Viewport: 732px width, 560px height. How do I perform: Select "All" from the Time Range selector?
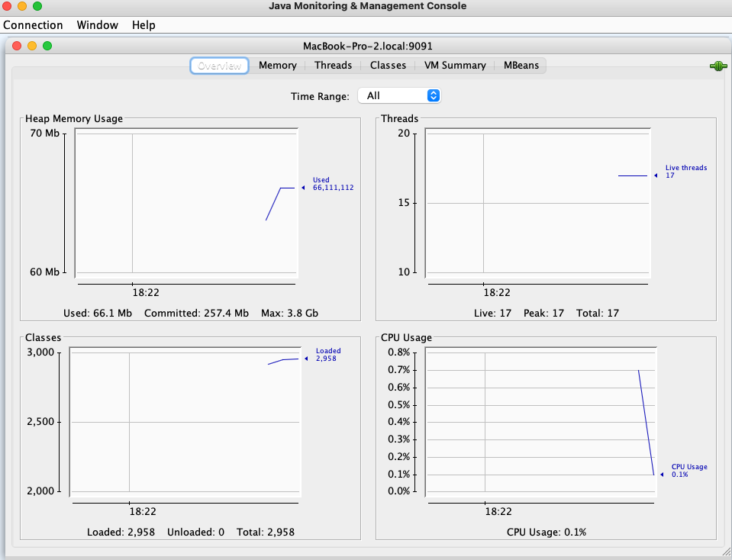coord(389,95)
